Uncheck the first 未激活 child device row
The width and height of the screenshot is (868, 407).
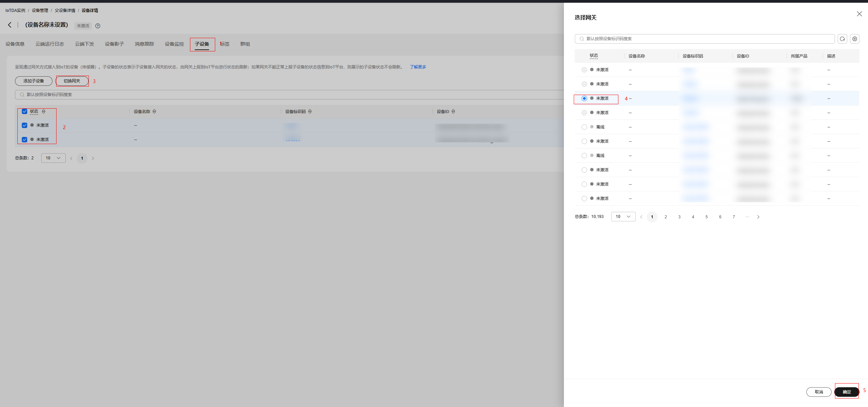pos(25,125)
